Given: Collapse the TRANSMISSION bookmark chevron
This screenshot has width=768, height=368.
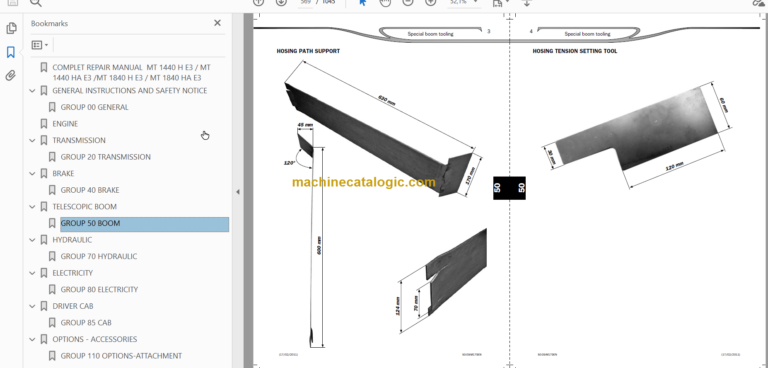Looking at the screenshot, I should (x=32, y=141).
